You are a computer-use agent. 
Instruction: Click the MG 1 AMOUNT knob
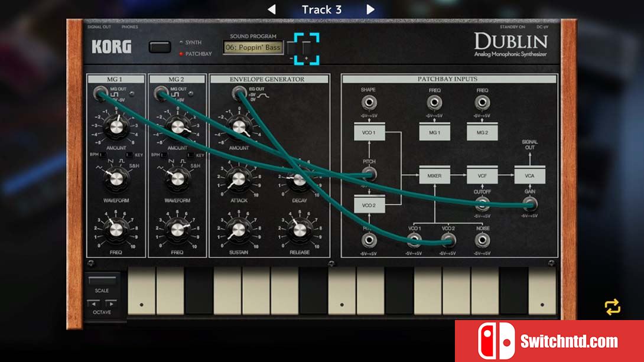(x=116, y=127)
